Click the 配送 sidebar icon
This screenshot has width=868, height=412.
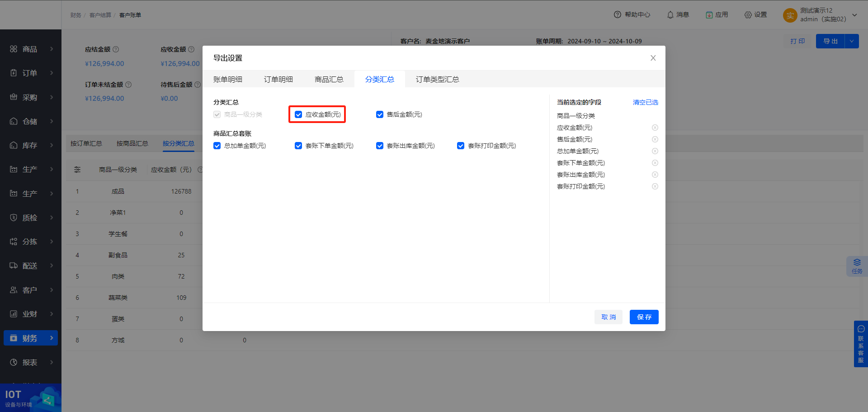(x=14, y=266)
